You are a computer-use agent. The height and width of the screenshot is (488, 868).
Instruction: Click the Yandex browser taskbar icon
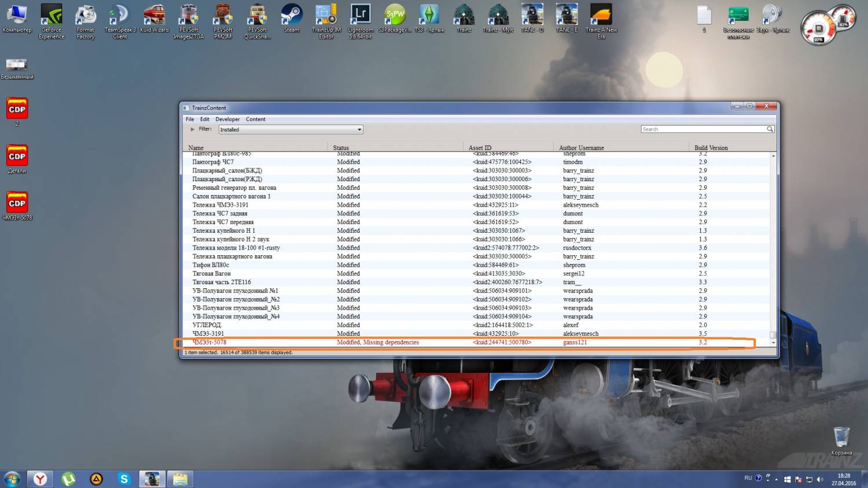click(x=40, y=479)
